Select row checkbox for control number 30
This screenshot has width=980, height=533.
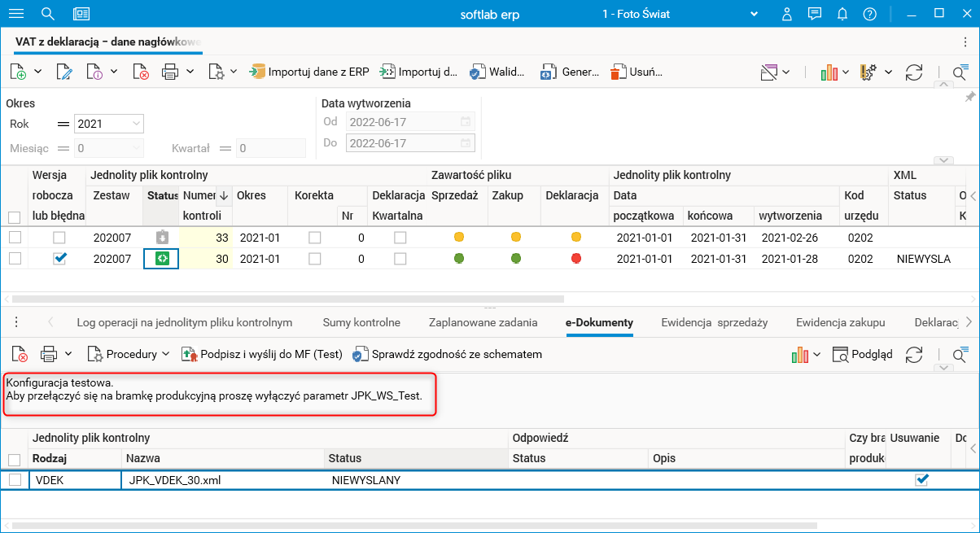click(x=14, y=258)
